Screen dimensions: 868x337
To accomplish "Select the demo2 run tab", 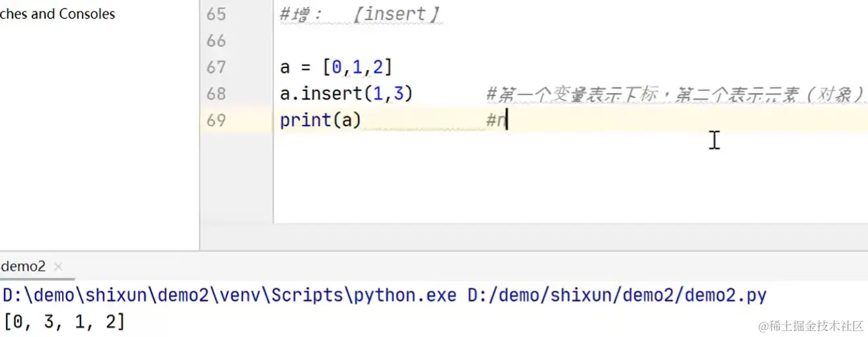I will 23,266.
